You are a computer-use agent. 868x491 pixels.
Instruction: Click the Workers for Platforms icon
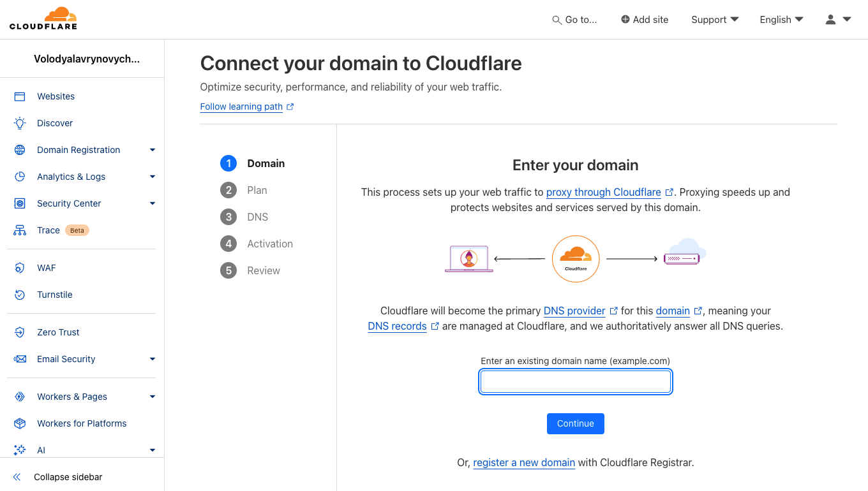[20, 423]
